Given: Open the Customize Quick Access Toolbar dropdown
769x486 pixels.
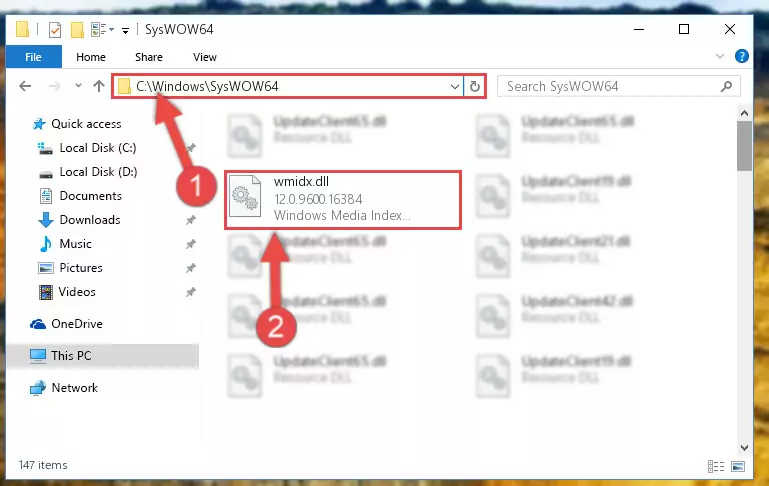Looking at the screenshot, I should tap(126, 30).
